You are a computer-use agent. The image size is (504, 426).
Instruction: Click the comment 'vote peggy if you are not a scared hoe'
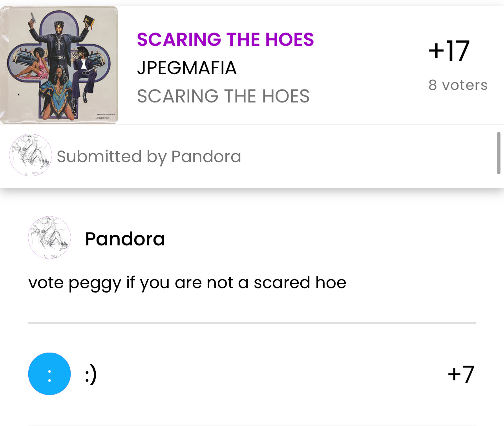187,283
